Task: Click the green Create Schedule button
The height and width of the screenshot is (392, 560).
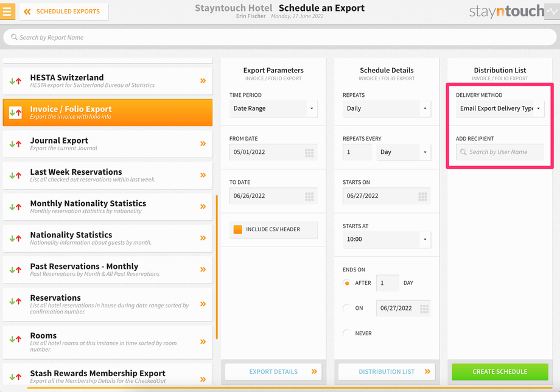Action: click(500, 372)
